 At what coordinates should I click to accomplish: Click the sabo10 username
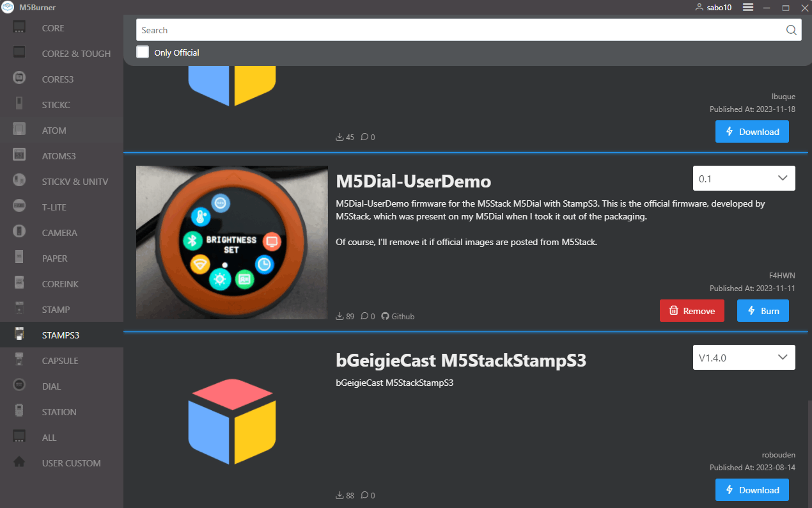pyautogui.click(x=719, y=8)
